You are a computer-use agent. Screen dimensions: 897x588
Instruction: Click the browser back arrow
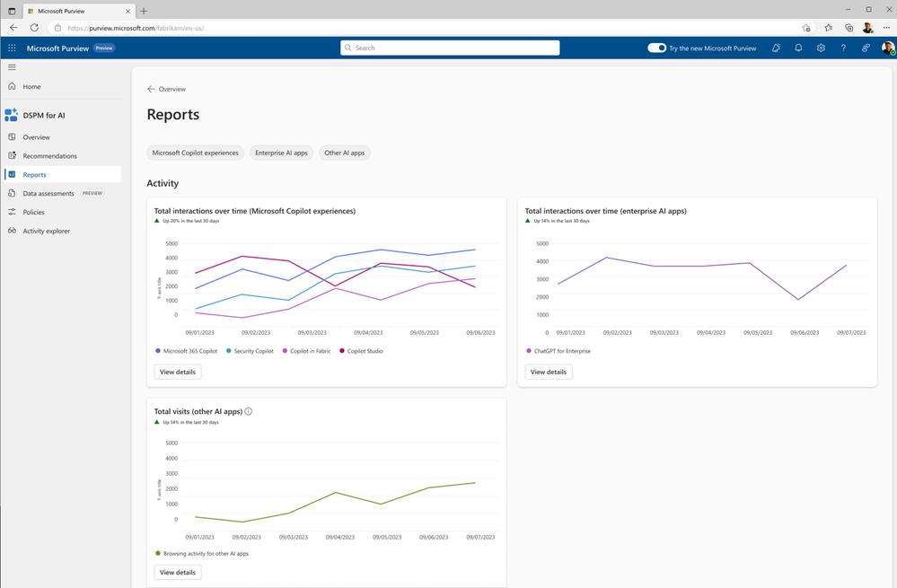coord(13,28)
